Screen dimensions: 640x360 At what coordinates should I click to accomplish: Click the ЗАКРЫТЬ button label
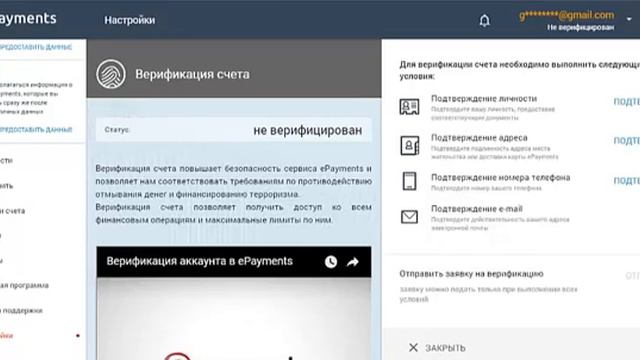point(445,348)
